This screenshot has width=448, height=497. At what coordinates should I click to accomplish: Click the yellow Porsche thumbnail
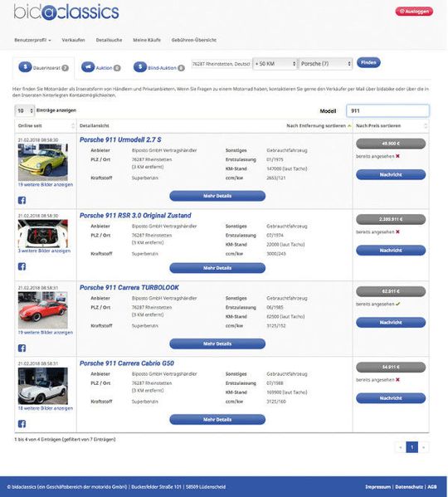43,163
